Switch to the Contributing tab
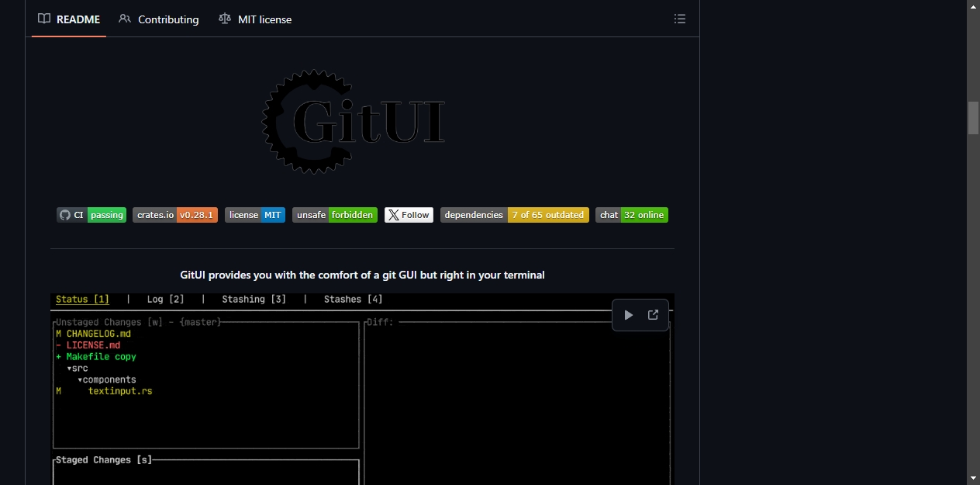 click(159, 19)
